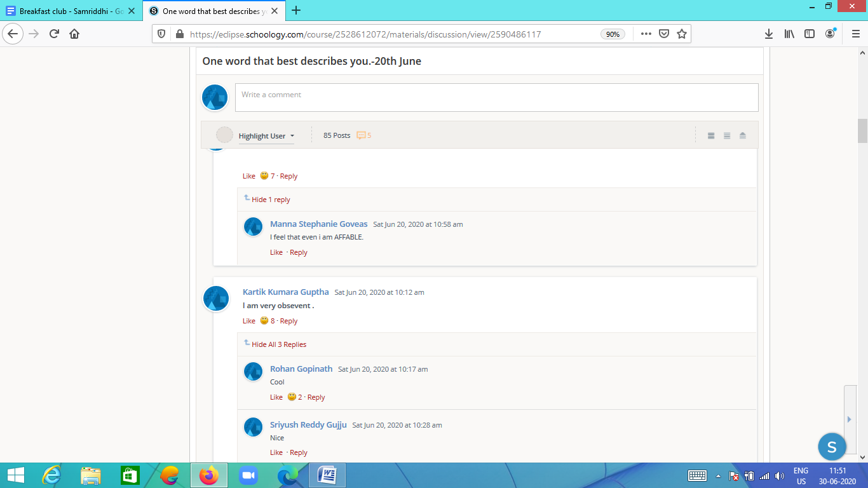
Task: Open the Firefox library menu
Action: click(789, 34)
